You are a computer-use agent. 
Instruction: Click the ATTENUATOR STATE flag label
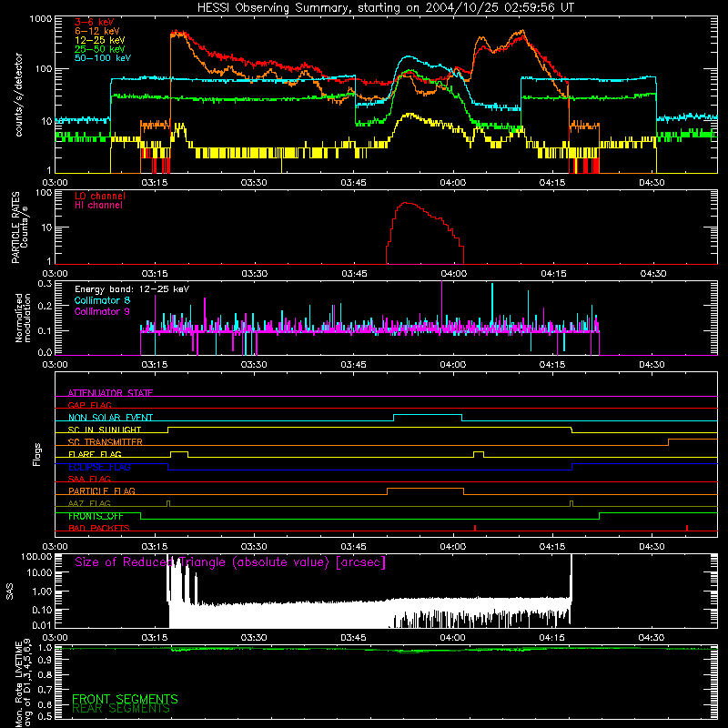(110, 393)
